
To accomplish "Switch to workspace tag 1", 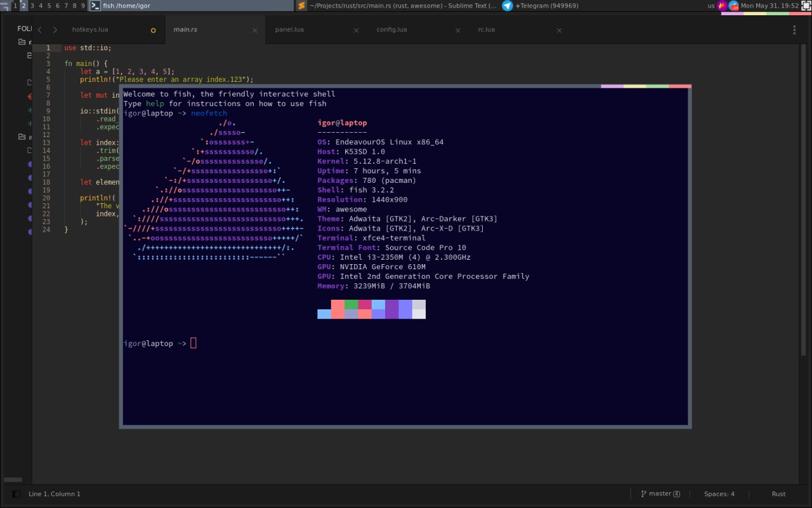I will 15,6.
